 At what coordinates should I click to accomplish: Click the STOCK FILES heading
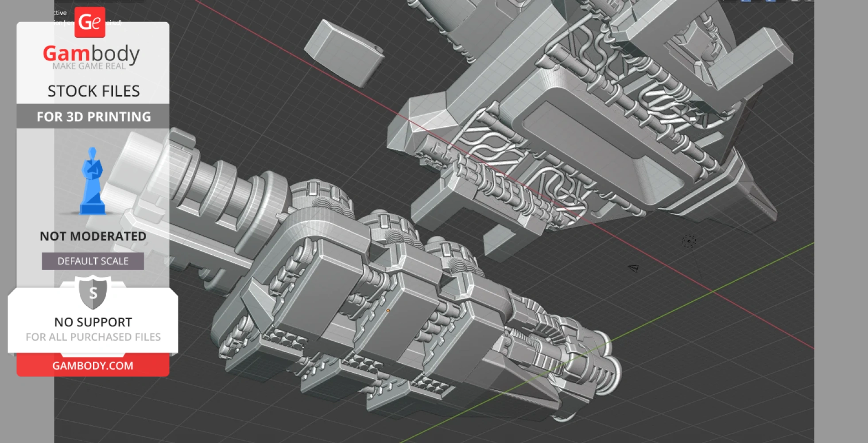pos(93,91)
